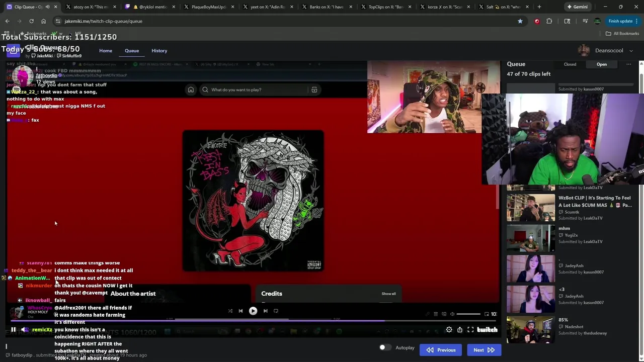Open a new browser tab with plus
Viewport: 644px width, 362px height.
(539, 7)
